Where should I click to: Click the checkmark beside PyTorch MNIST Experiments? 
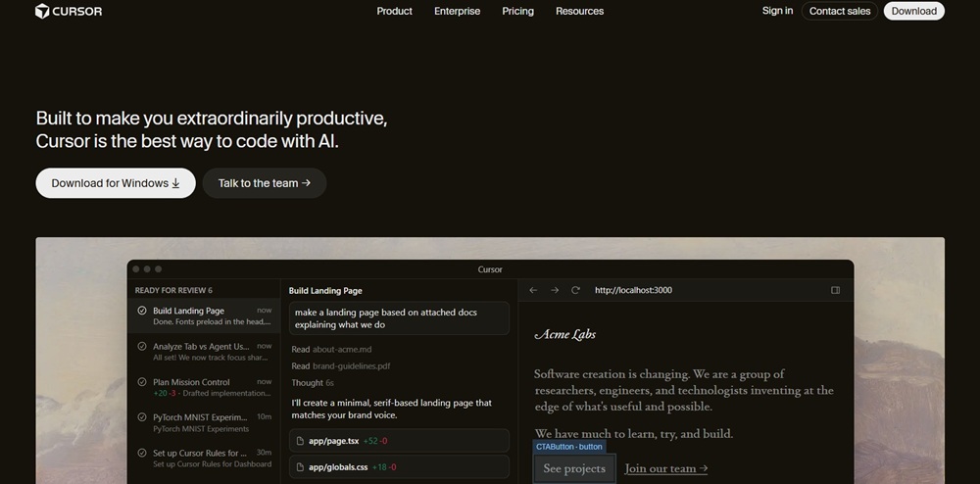click(142, 417)
